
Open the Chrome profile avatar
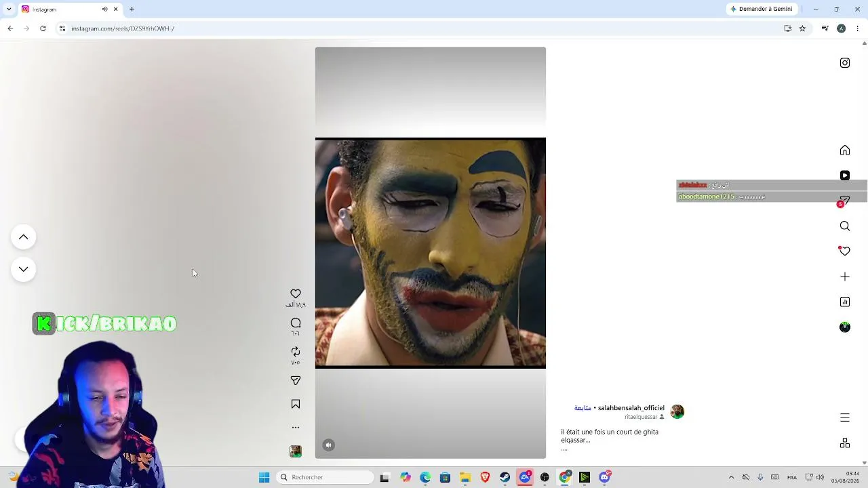(841, 28)
